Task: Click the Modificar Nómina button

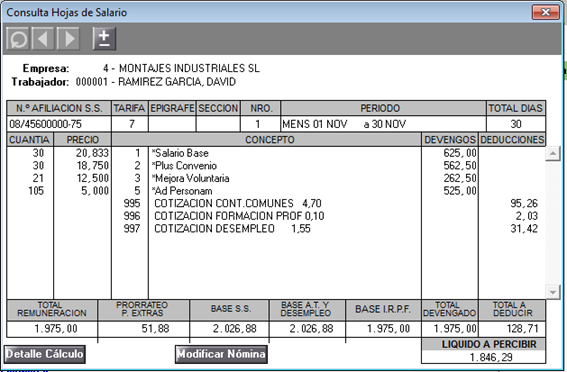Action: [x=221, y=354]
